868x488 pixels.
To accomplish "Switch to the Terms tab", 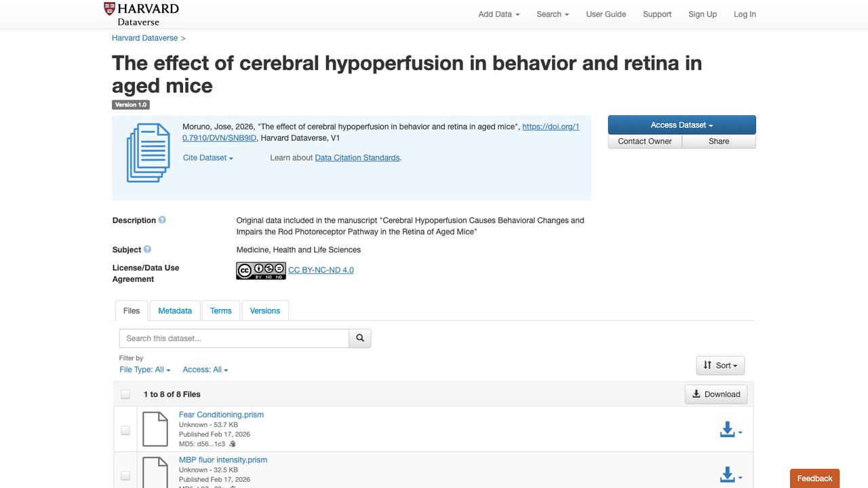I will pos(221,310).
